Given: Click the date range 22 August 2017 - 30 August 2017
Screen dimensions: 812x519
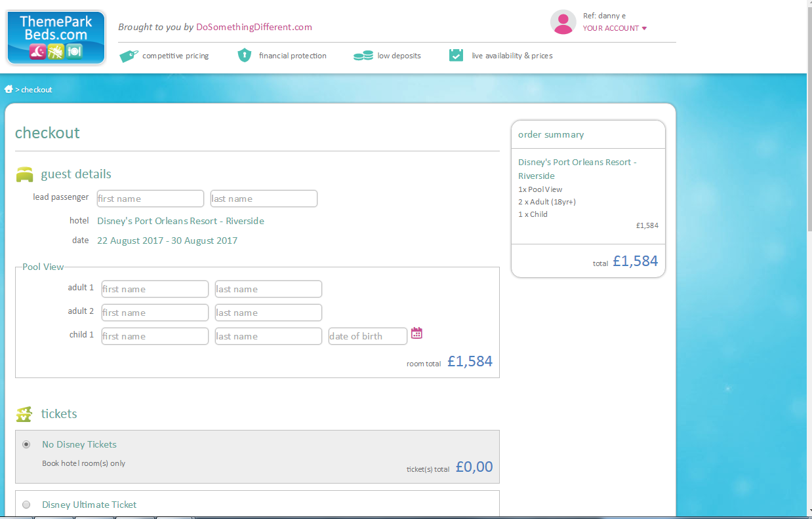Looking at the screenshot, I should (x=167, y=240).
